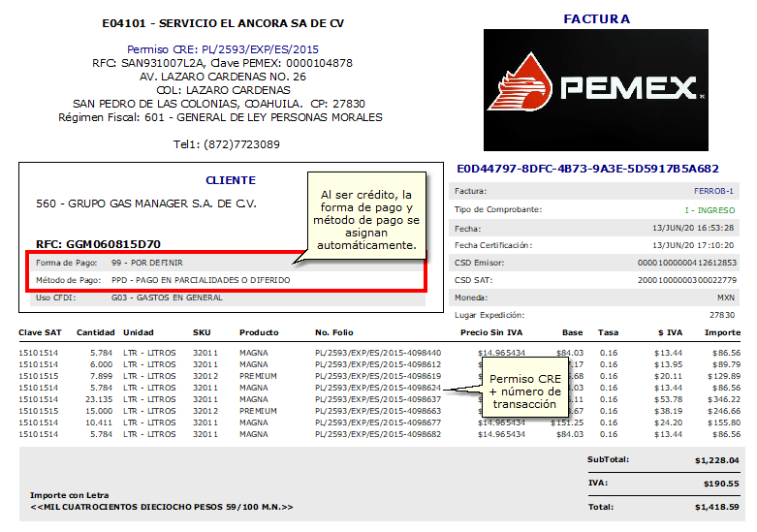The width and height of the screenshot is (757, 532).
Task: Click the telephone number (872)7723089
Action: tap(240, 144)
